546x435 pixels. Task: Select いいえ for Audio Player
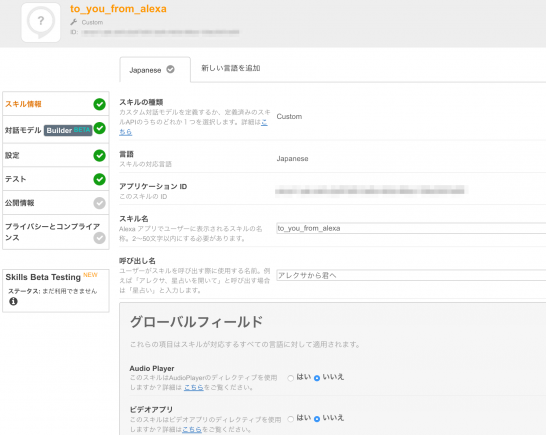click(317, 378)
